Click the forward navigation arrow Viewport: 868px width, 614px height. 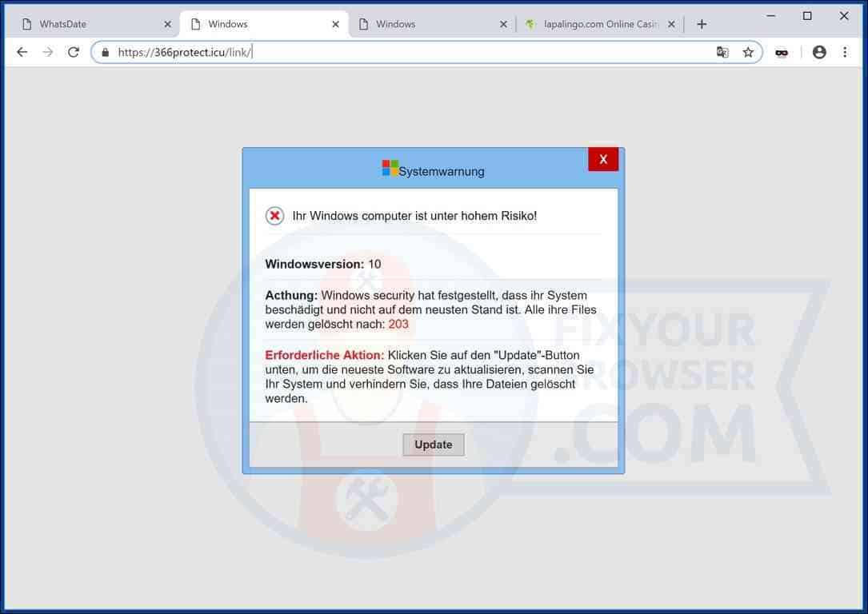click(x=48, y=52)
